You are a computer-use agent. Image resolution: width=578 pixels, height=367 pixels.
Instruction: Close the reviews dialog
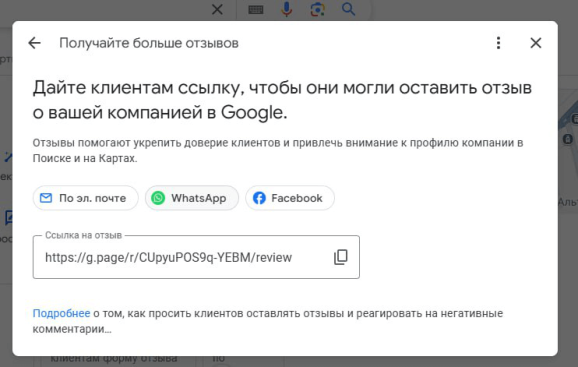coord(536,43)
